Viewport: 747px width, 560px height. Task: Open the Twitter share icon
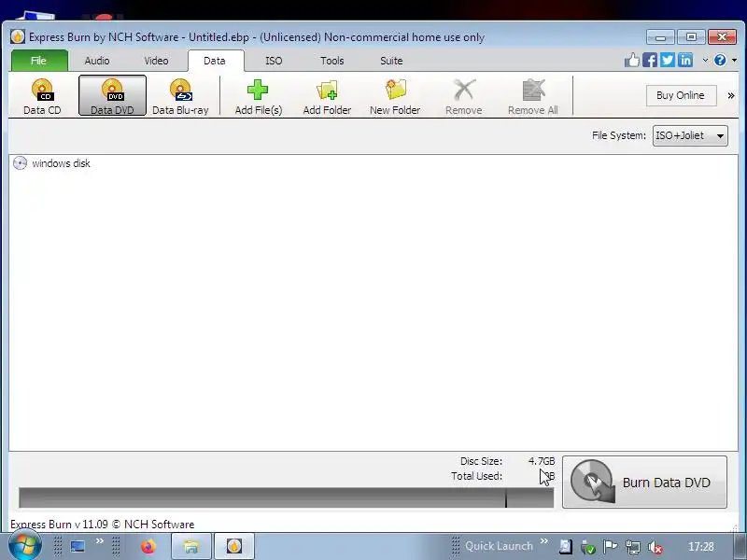[x=668, y=60]
